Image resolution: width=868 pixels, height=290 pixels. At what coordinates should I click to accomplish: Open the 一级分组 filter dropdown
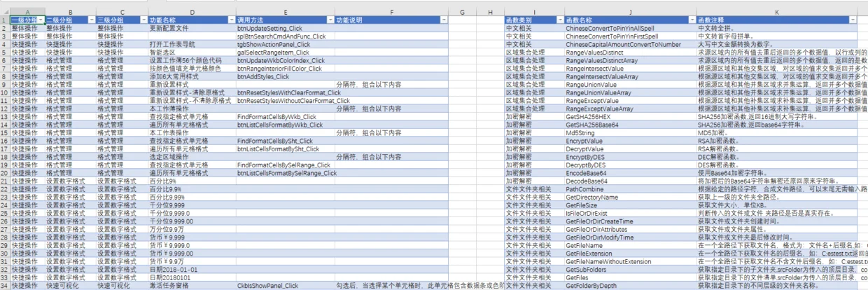click(x=41, y=20)
